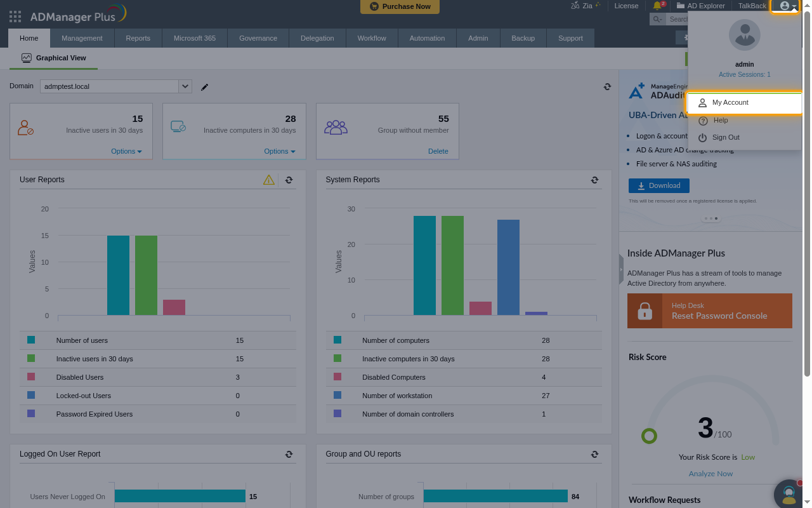Open the apps grid launcher icon
Viewport: 812px width, 508px height.
pos(15,17)
